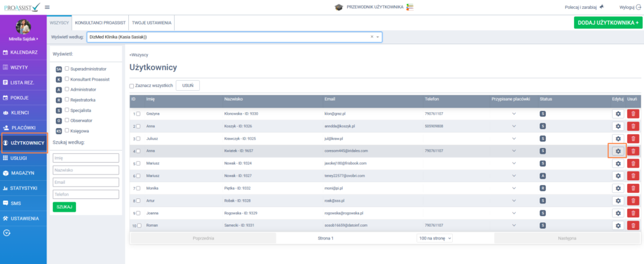
Task: Check the Zaznacz wszystkich checkbox
Action: (132, 85)
